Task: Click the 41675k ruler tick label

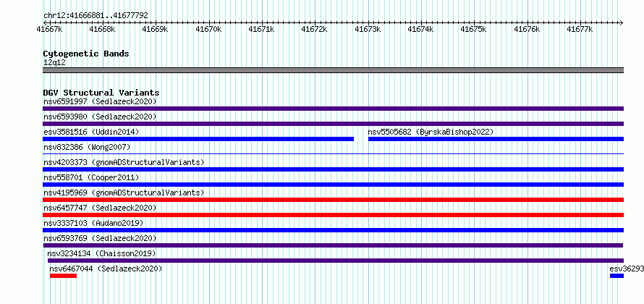Action: click(473, 29)
